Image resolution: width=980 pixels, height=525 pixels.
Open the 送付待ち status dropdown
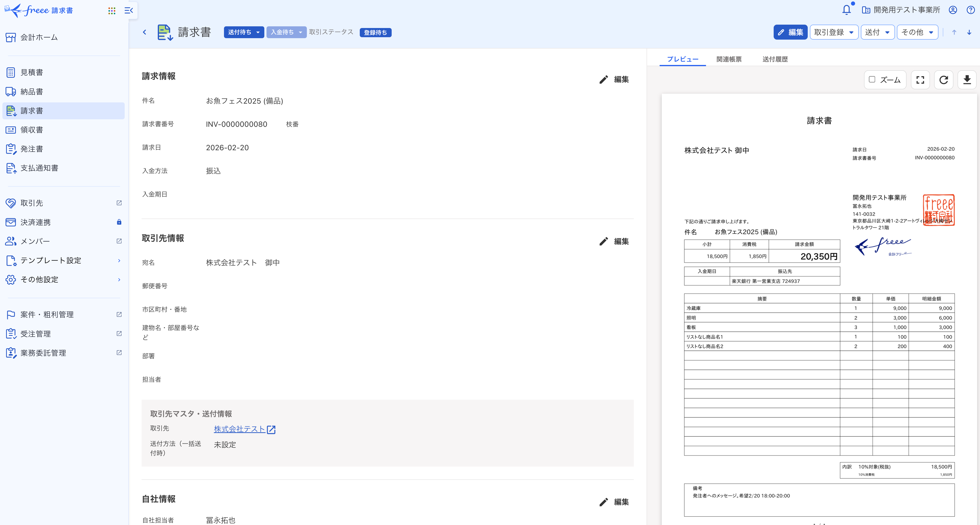point(244,32)
